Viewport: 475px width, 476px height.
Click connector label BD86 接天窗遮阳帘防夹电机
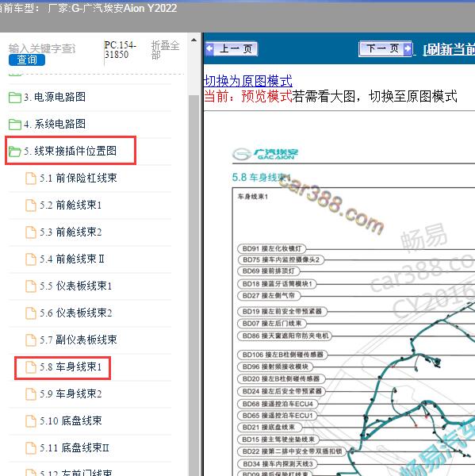click(285, 336)
